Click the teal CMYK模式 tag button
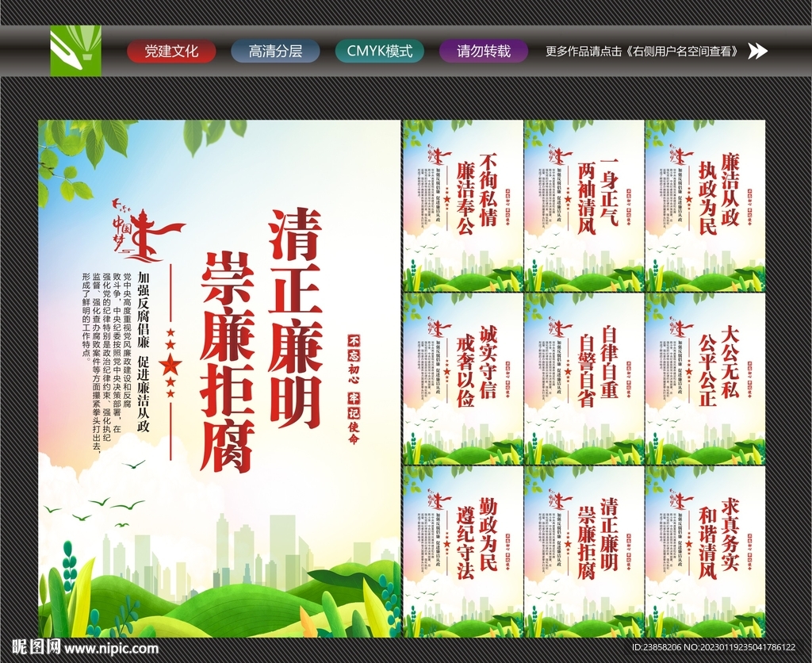Image resolution: width=812 pixels, height=663 pixels. tap(380, 51)
